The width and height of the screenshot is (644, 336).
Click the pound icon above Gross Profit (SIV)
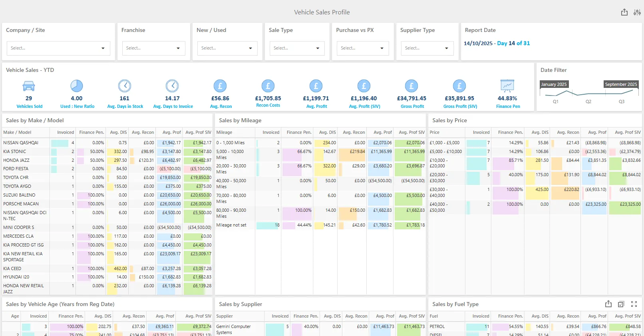[x=459, y=86]
